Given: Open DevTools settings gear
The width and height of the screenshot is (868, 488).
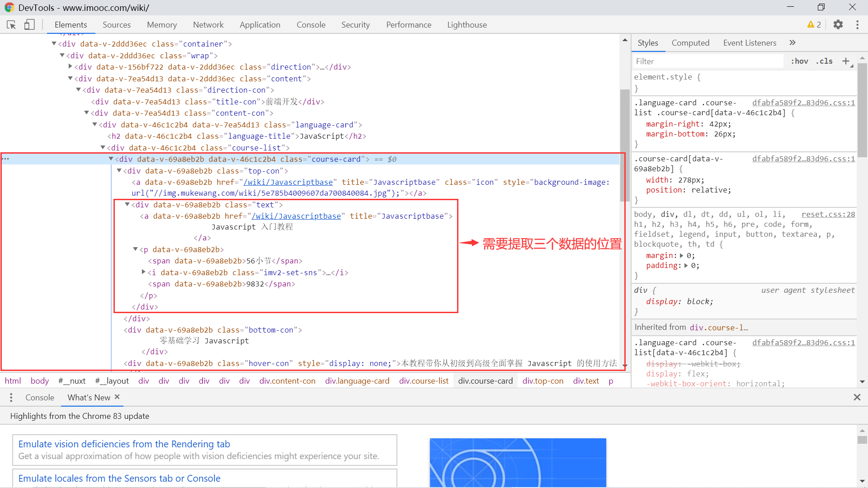Looking at the screenshot, I should (x=839, y=25).
